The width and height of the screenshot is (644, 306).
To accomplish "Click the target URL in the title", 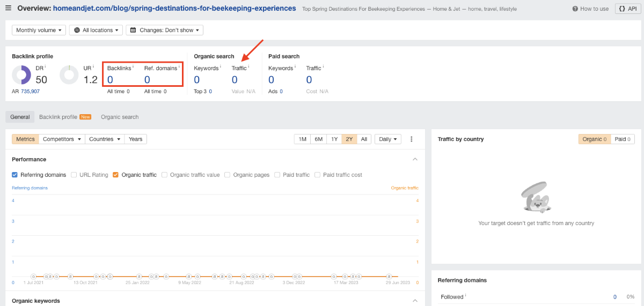I will pyautogui.click(x=174, y=9).
